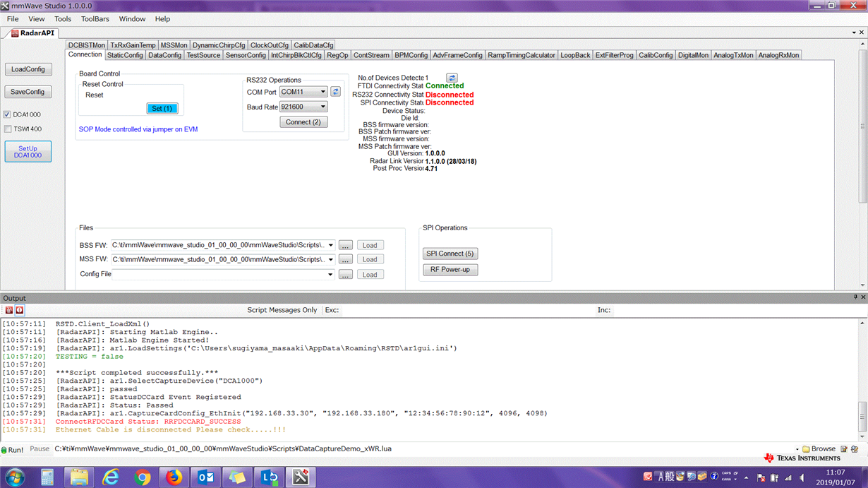Click the volume tray icon
The height and width of the screenshot is (488, 868).
point(800,477)
